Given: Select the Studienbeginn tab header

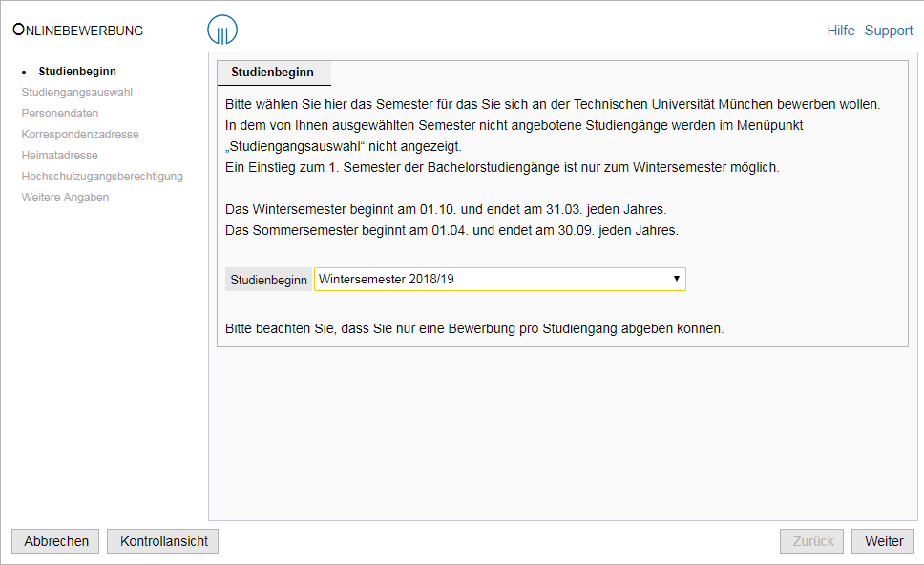Looking at the screenshot, I should point(273,73).
